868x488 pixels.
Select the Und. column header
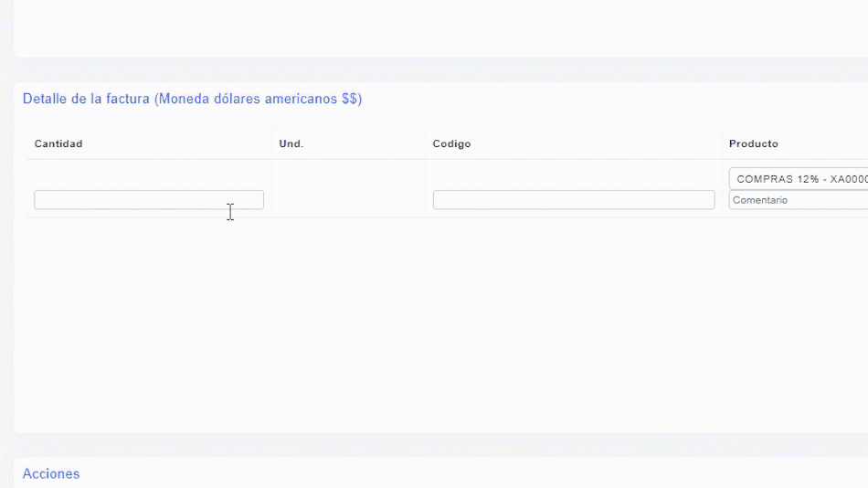[291, 144]
